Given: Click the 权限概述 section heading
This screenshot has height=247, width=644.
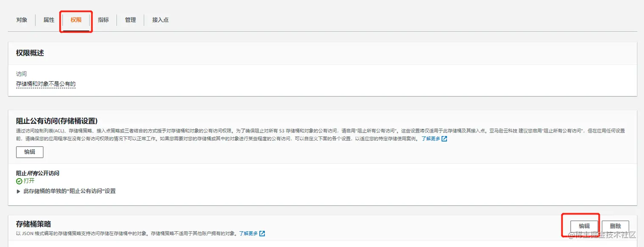Looking at the screenshot, I should tap(29, 53).
